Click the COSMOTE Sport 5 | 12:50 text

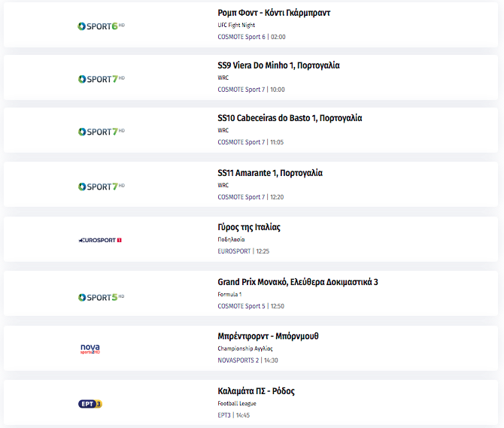point(251,306)
